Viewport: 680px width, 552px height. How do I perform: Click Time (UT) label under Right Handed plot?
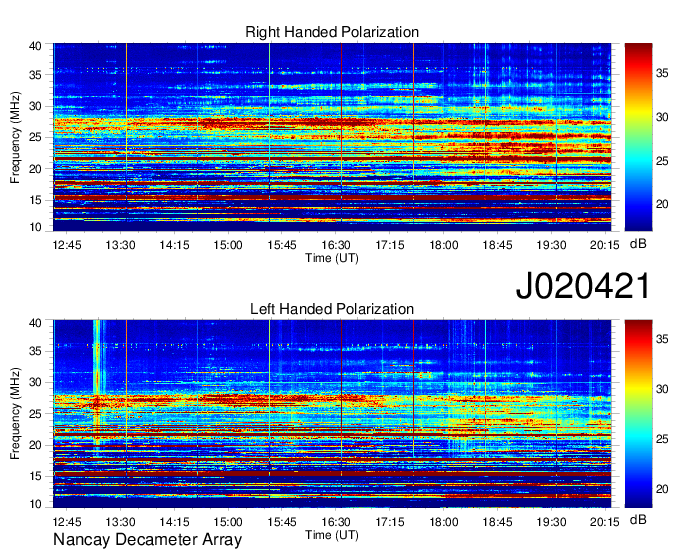pyautogui.click(x=332, y=258)
